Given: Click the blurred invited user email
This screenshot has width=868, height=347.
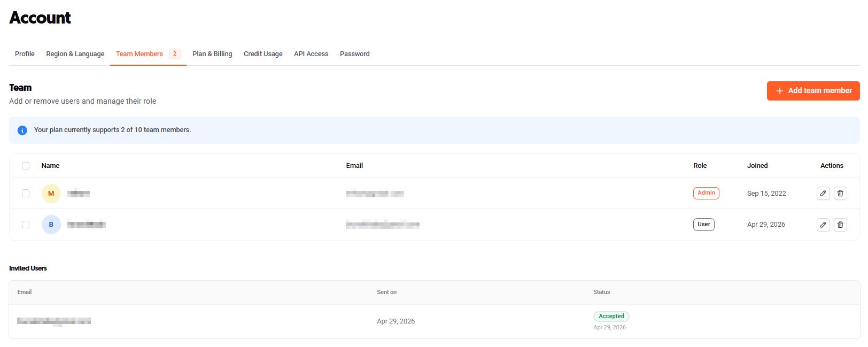Looking at the screenshot, I should 54,321.
